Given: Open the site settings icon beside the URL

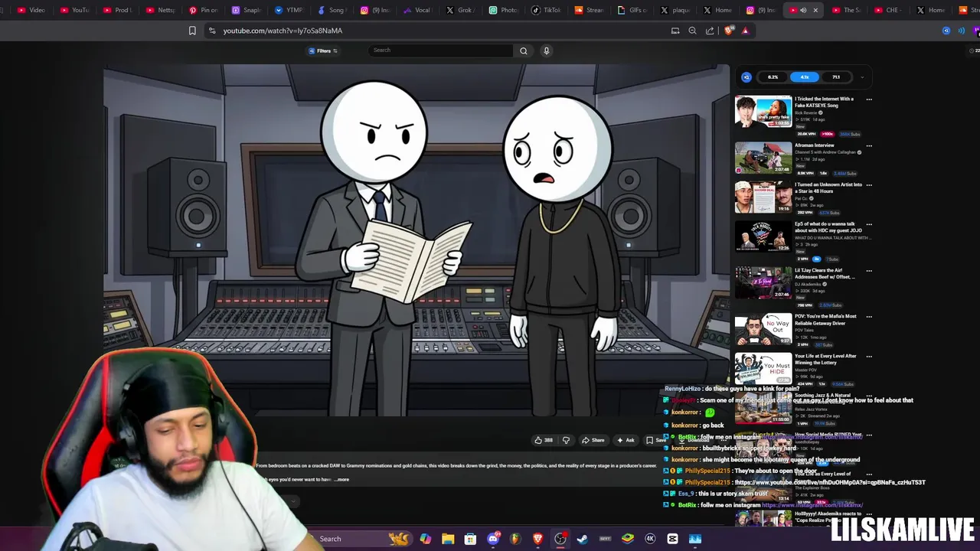Looking at the screenshot, I should pos(212,31).
